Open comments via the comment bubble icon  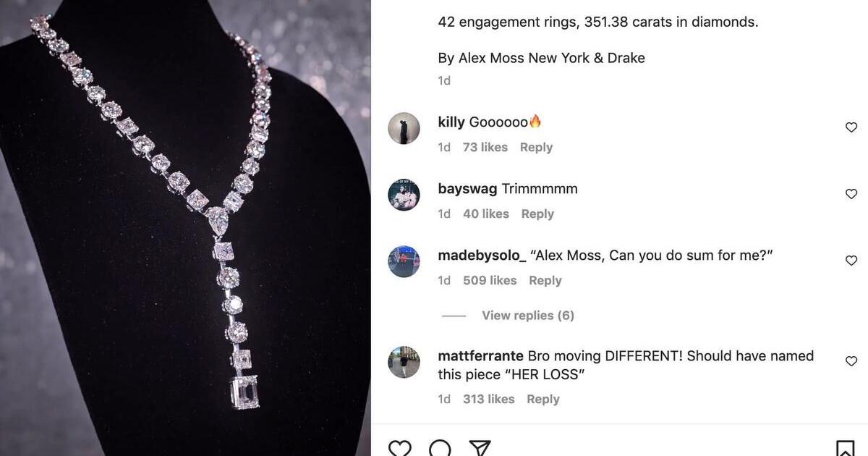440,447
